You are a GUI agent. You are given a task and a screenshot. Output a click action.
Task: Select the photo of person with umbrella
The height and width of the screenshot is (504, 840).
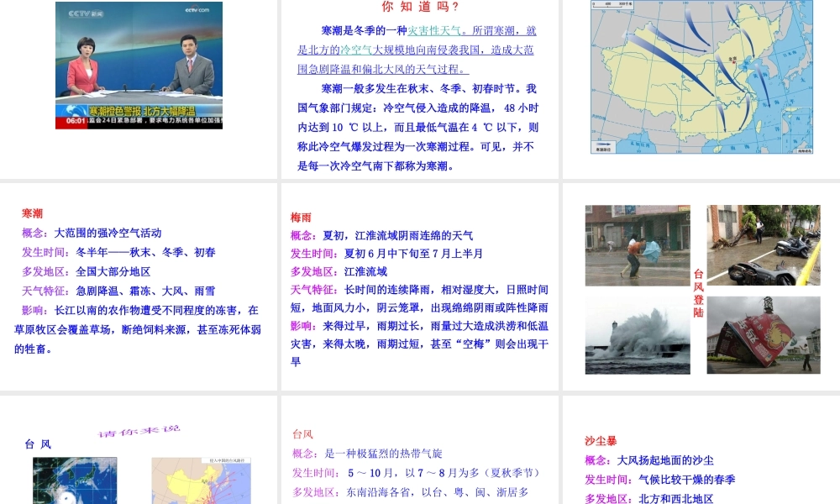tap(638, 245)
